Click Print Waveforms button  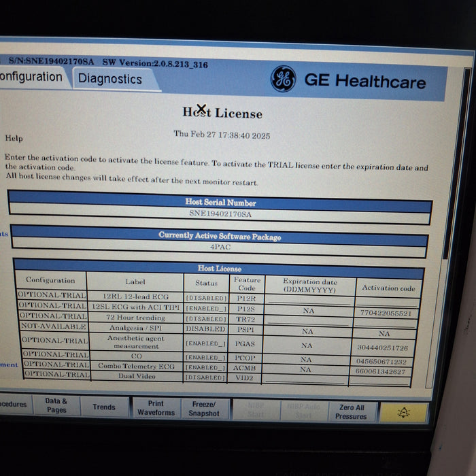tap(156, 408)
